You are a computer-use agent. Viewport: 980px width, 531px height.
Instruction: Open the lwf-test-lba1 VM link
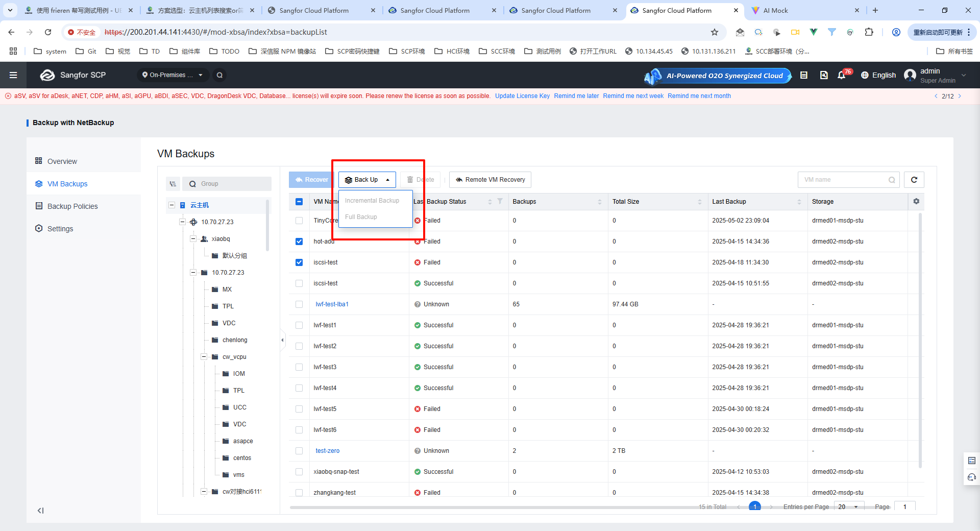[x=332, y=304]
